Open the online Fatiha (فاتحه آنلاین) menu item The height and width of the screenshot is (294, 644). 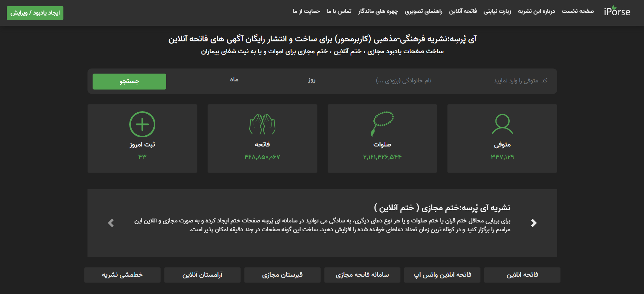pyautogui.click(x=463, y=11)
